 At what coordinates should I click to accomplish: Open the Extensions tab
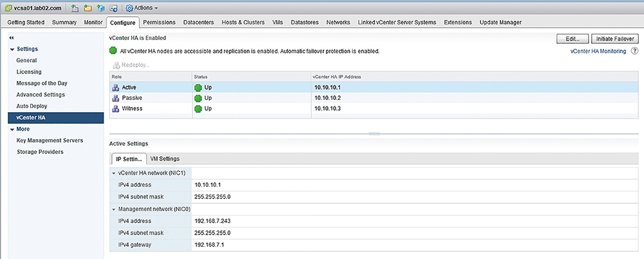(x=458, y=22)
